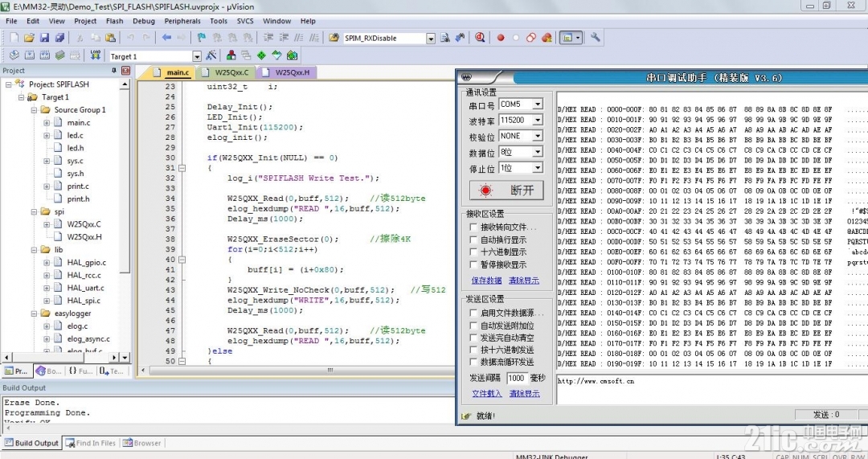Click 清除显示 in the receive settings
The image size is (868, 459).
(x=524, y=281)
